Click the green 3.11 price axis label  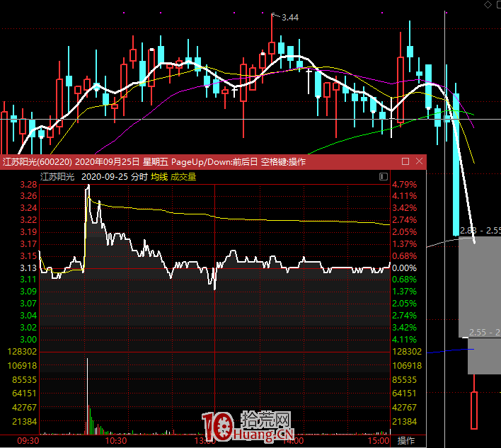coord(28,280)
